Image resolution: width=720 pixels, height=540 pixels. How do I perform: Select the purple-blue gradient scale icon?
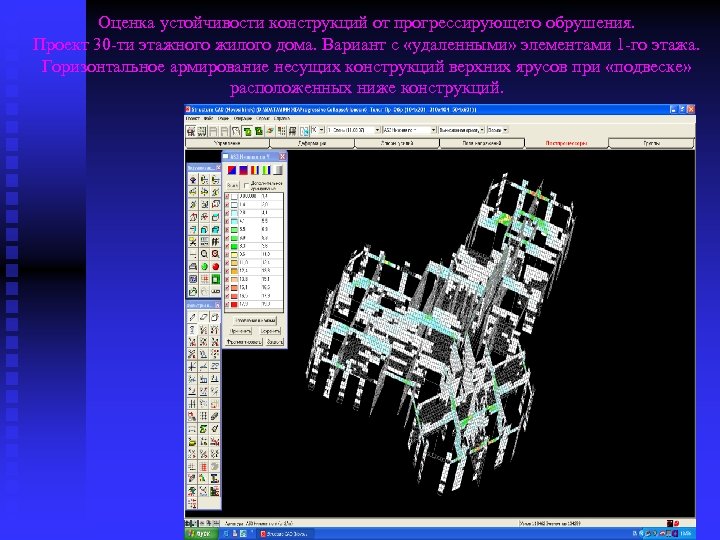[x=243, y=170]
